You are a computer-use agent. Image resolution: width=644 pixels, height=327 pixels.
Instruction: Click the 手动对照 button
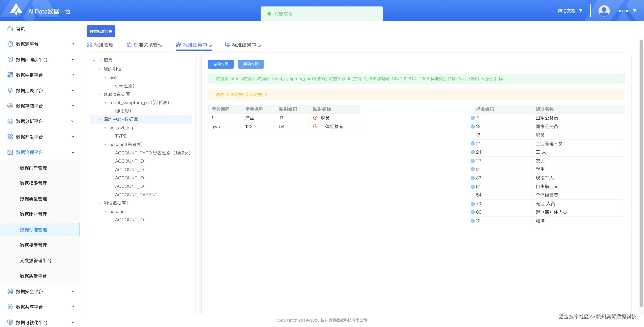point(251,64)
